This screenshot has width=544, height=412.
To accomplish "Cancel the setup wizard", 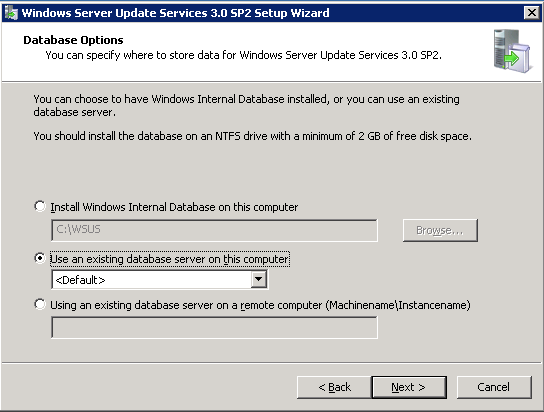I will [494, 387].
